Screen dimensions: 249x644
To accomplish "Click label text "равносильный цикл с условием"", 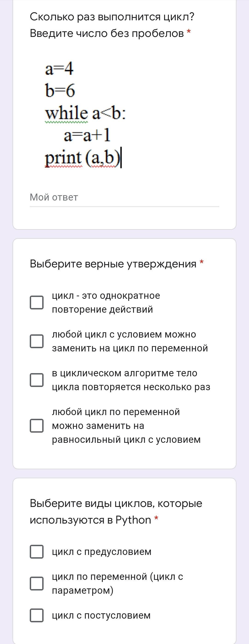I will [x=126, y=439].
